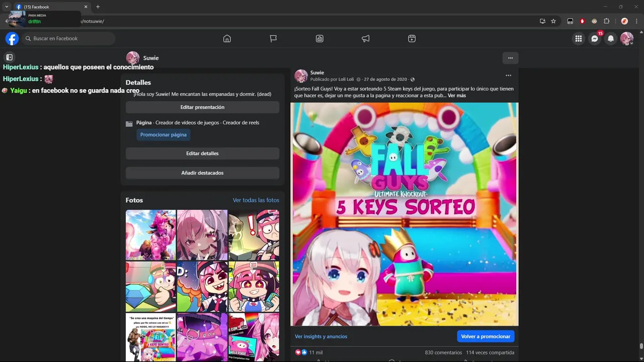
Task: Click the heart and like reaction icons
Action: tap(301, 352)
